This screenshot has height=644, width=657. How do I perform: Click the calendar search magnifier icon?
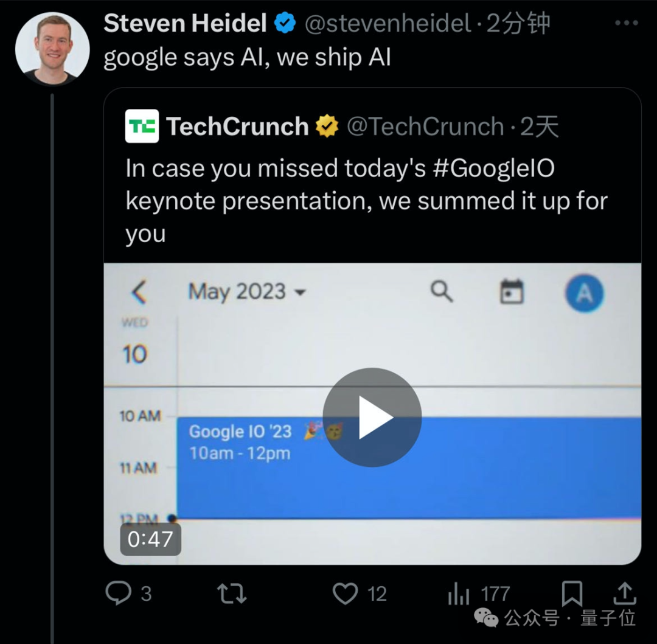coord(442,292)
